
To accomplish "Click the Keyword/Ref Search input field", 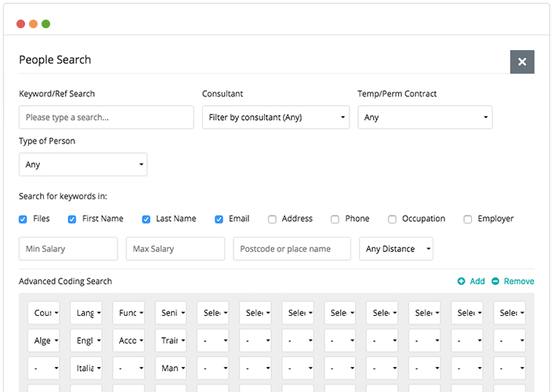I will [106, 118].
